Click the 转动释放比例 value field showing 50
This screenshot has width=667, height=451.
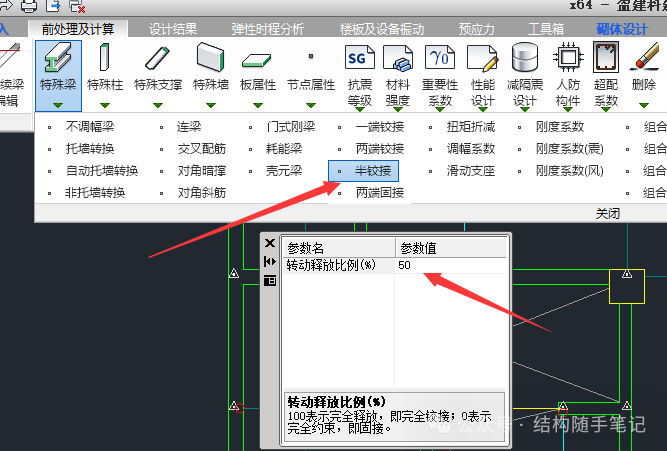pyautogui.click(x=450, y=265)
